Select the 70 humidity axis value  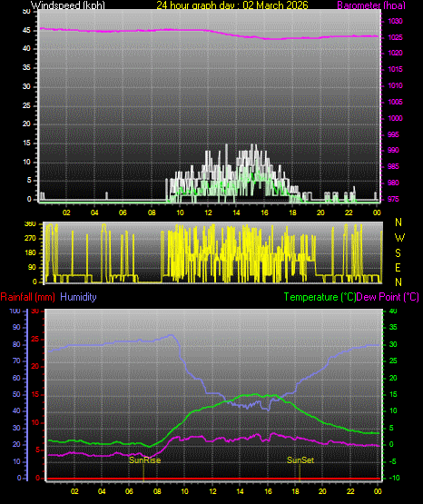16,361
